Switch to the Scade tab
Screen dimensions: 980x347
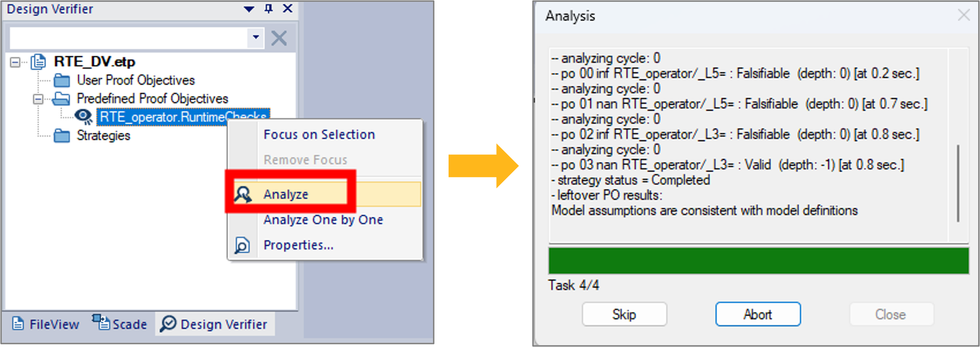point(120,323)
